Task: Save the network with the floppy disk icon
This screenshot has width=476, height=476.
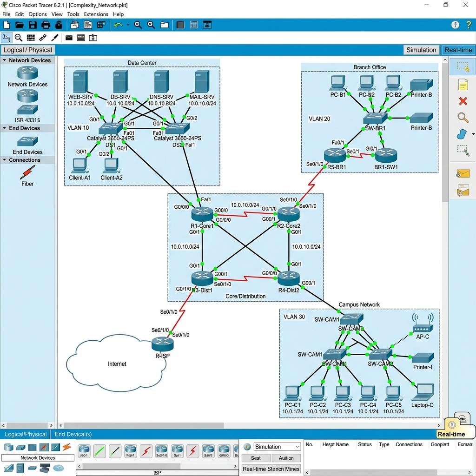Action: pyautogui.click(x=33, y=25)
